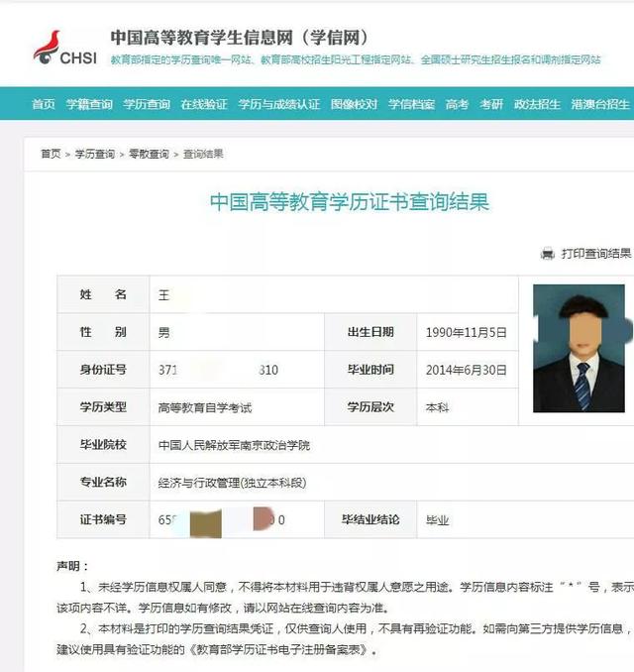Click the student ID photo thumbnail
Viewport: 634px width, 672px height.
(x=579, y=349)
